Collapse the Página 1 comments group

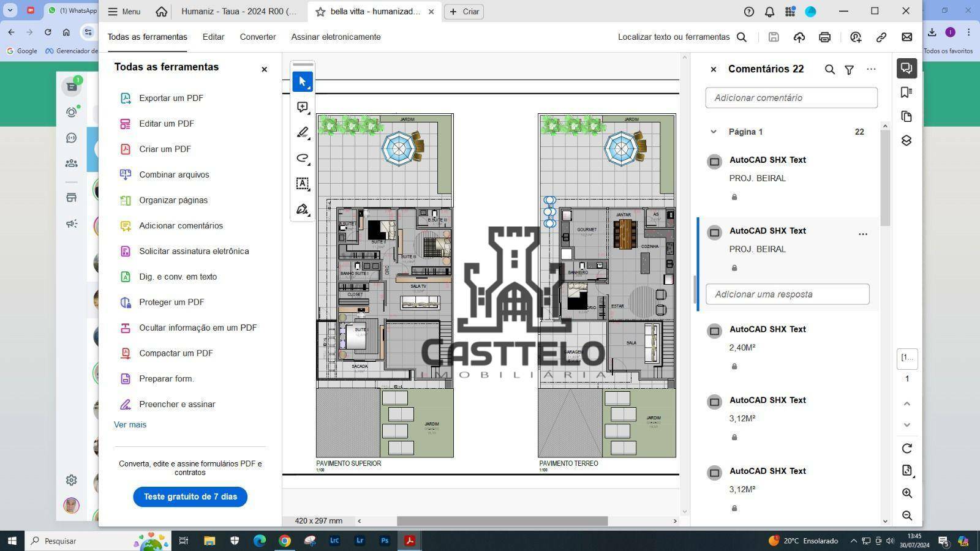[713, 132]
